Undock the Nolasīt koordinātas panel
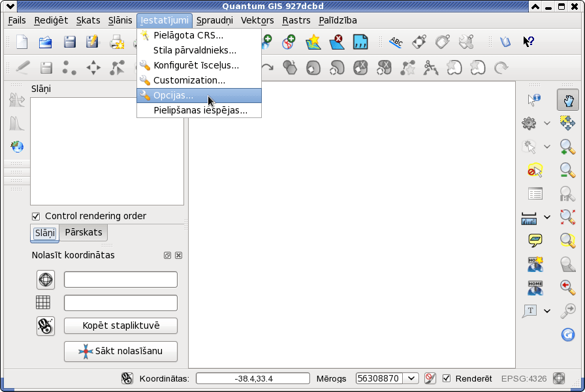This screenshot has height=392, width=585. point(167,255)
